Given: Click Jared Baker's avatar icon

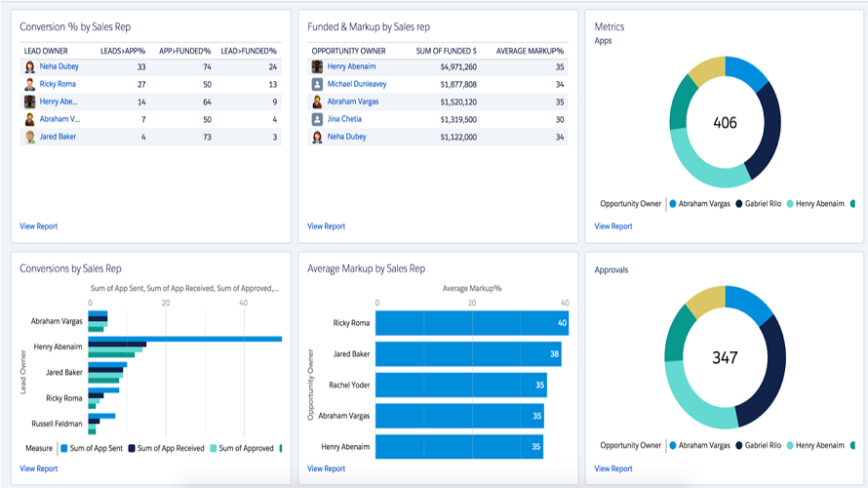Looking at the screenshot, I should pos(30,137).
